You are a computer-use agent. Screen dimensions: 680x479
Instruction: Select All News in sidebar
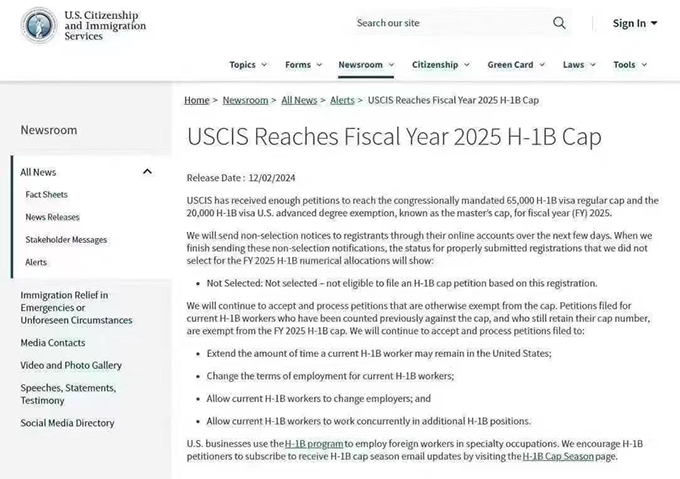coord(38,172)
